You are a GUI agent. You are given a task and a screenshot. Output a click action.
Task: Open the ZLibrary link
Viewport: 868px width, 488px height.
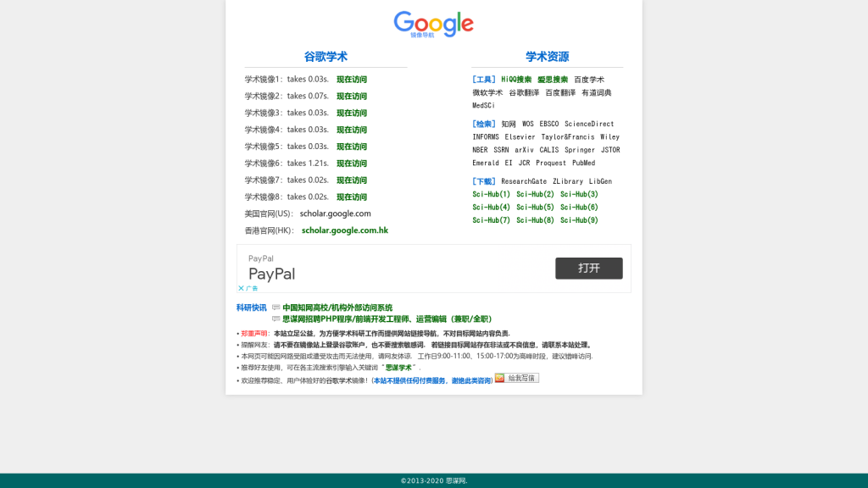[567, 181]
